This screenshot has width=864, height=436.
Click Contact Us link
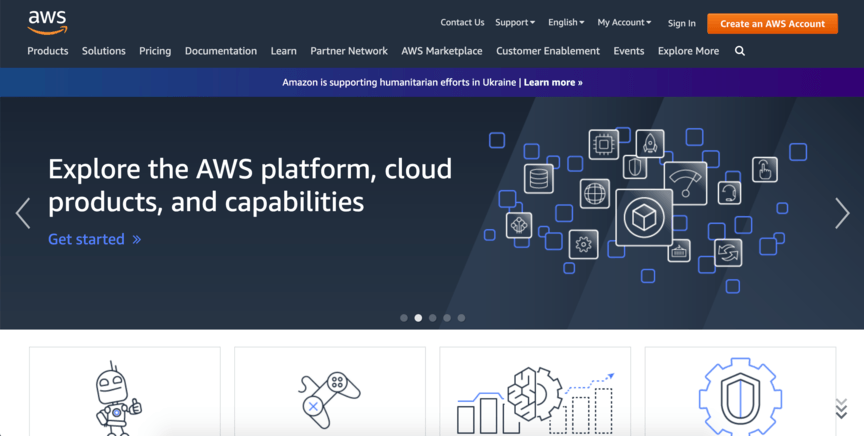(462, 23)
